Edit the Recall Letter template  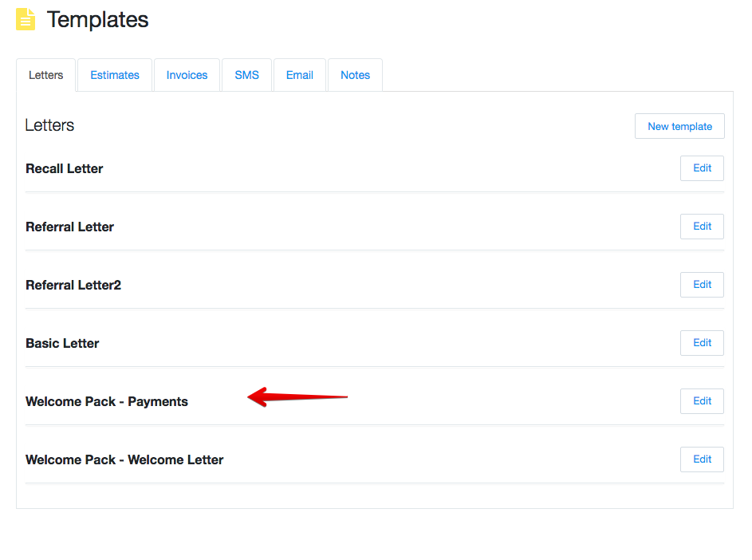pos(702,168)
